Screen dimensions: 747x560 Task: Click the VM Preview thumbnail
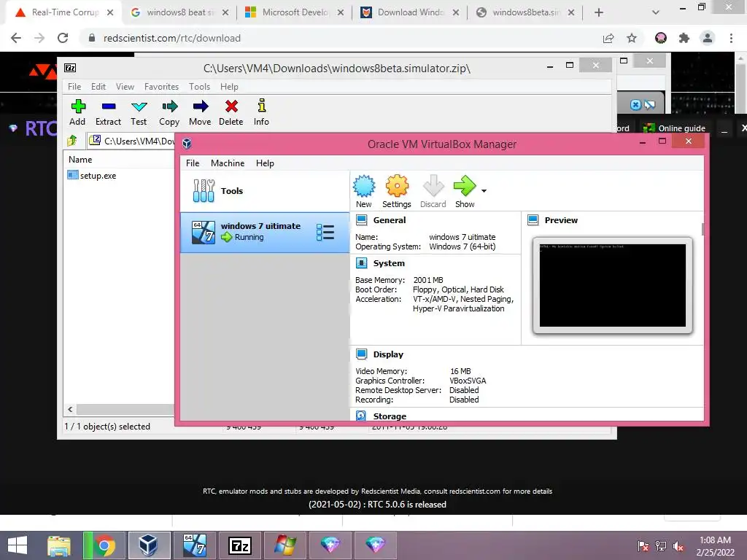point(613,286)
